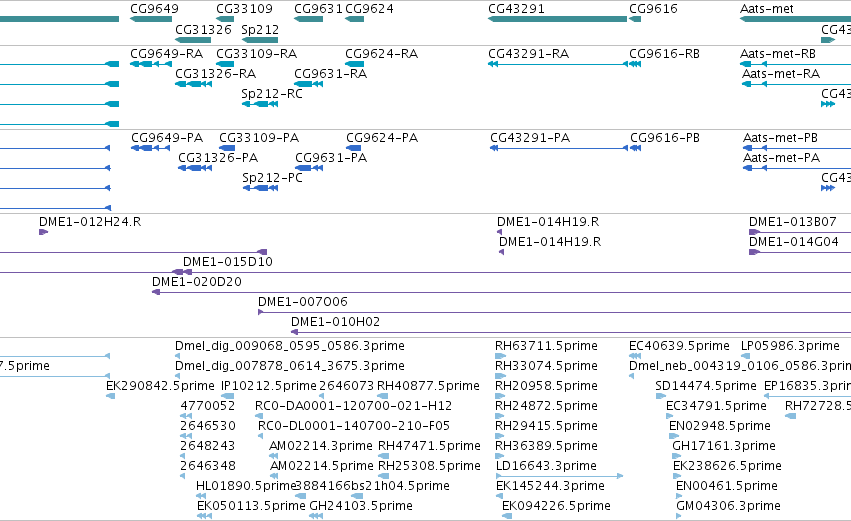This screenshot has width=851, height=521.
Task: Click the CG33109 gene label
Action: point(244,9)
